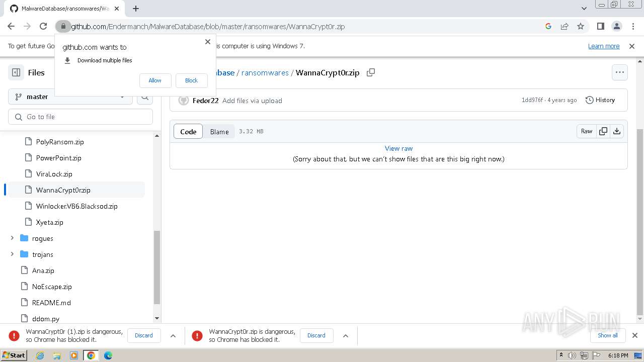
Task: Open Chrome's three-dot menu
Action: click(632, 26)
